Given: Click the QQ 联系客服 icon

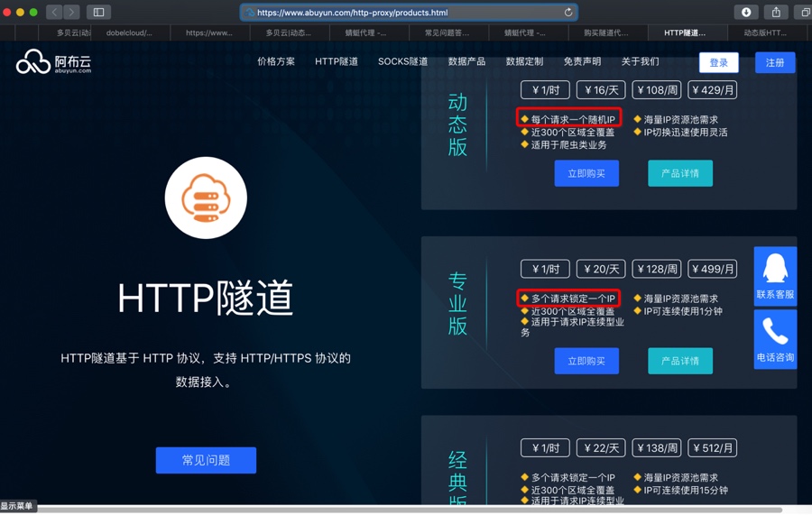Looking at the screenshot, I should pos(775,276).
